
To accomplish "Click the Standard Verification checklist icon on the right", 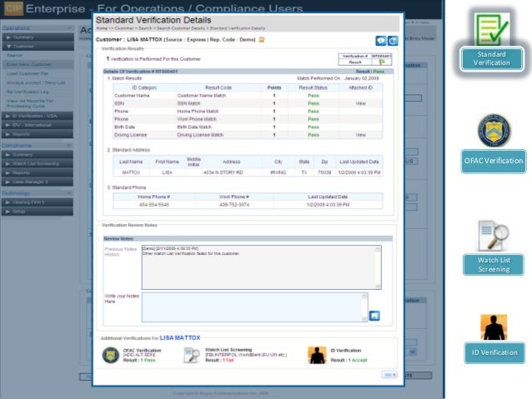I will click(491, 29).
